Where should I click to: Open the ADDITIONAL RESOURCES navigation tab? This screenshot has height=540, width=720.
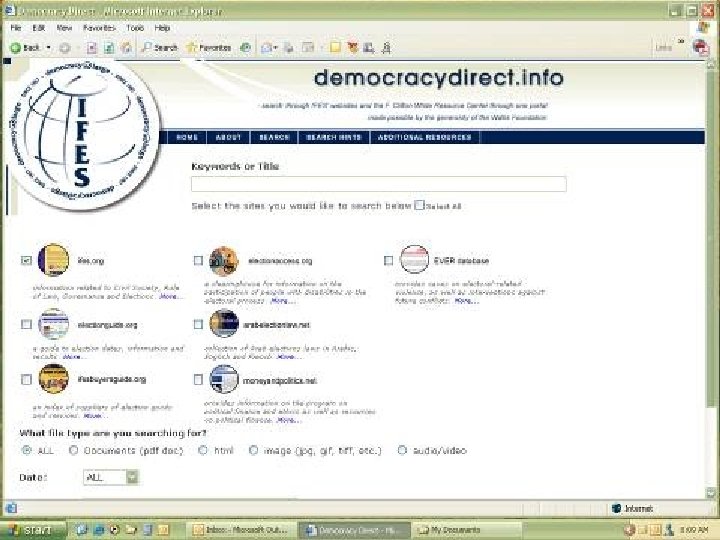click(x=424, y=137)
